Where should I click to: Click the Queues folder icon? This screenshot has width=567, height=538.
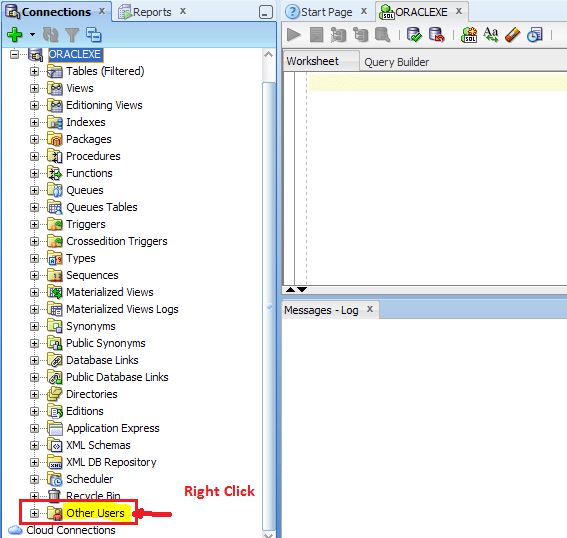pos(55,190)
